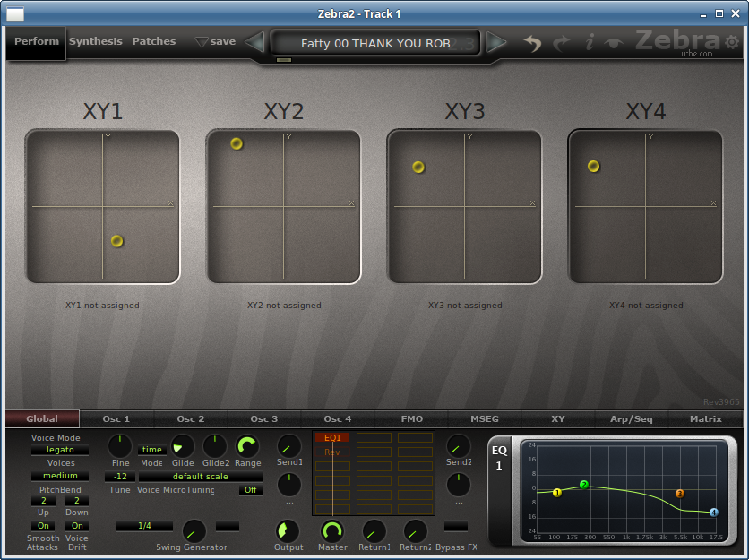The width and height of the screenshot is (749, 560).
Task: Select the Osc 4 tab
Action: [x=337, y=418]
